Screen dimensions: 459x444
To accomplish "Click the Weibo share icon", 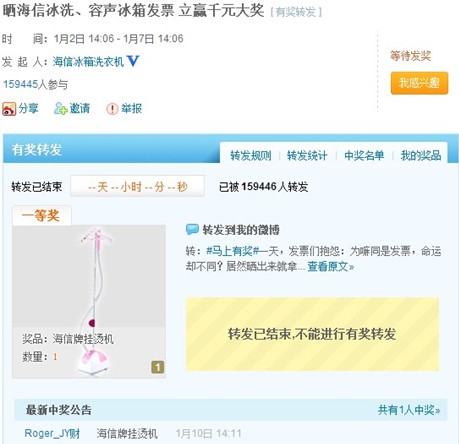I will [x=9, y=109].
